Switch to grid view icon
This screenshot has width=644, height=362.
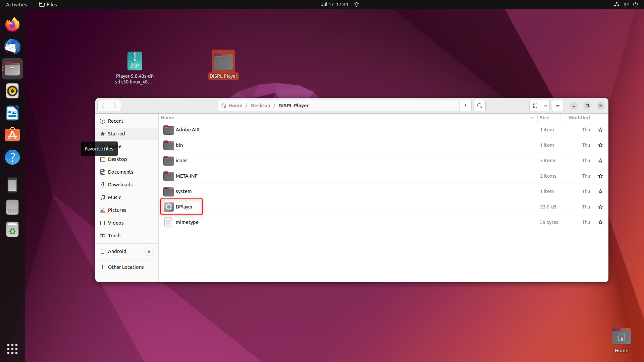click(535, 106)
